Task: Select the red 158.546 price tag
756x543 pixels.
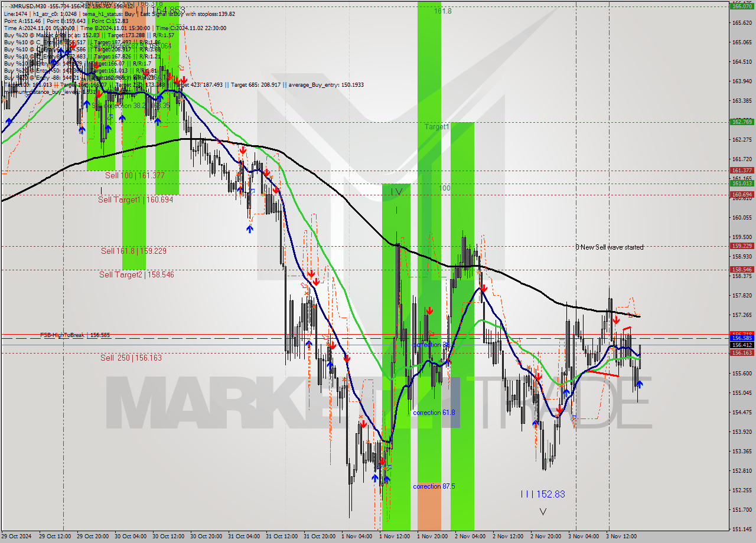Action: [x=741, y=270]
